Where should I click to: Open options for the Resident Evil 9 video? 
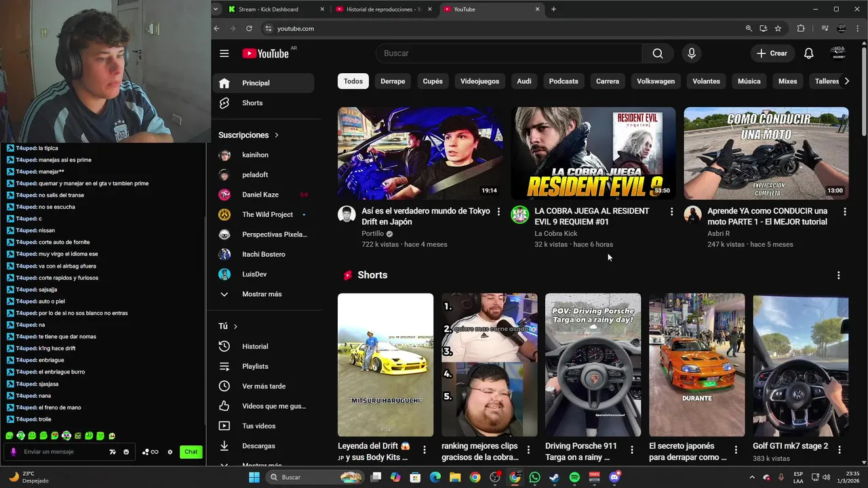672,212
